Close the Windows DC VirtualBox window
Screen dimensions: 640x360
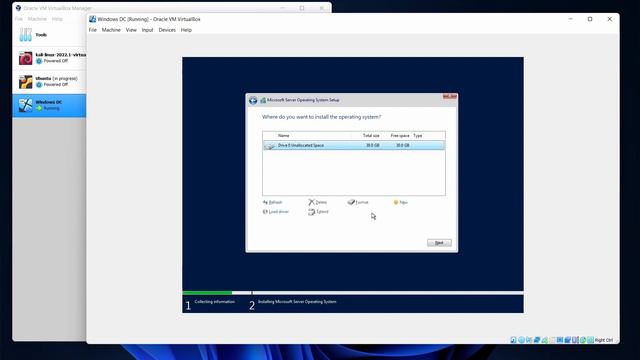pyautogui.click(x=609, y=19)
